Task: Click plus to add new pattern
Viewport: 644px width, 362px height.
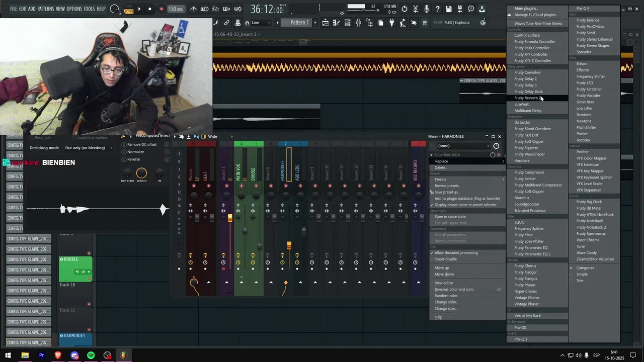Action: [315, 23]
